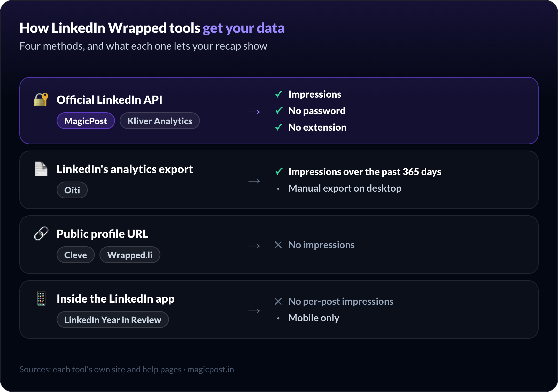Click the green checkmark beside Impressions

tap(279, 94)
